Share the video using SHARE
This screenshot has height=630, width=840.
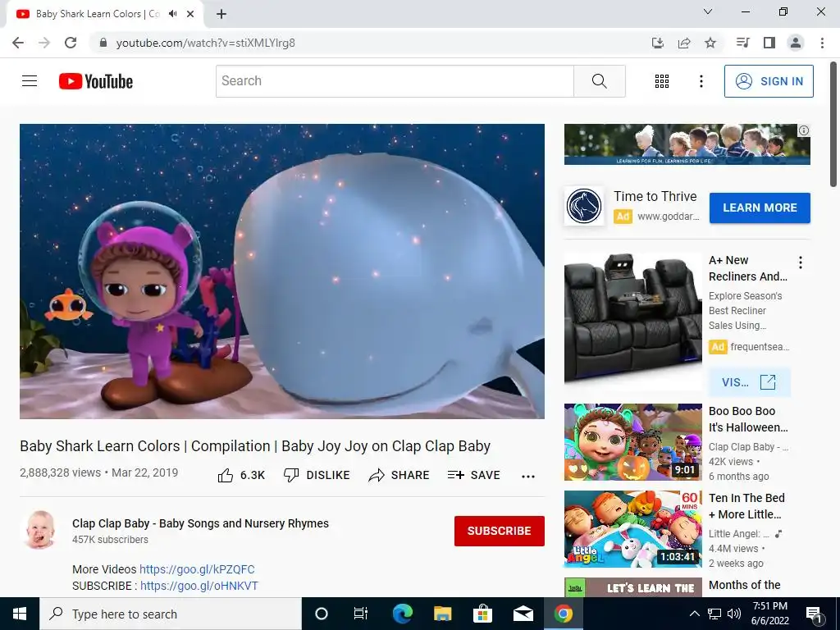pyautogui.click(x=399, y=475)
